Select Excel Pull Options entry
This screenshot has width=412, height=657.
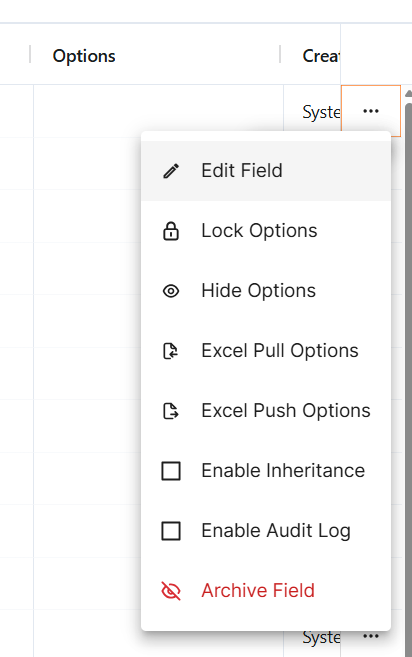(266, 351)
